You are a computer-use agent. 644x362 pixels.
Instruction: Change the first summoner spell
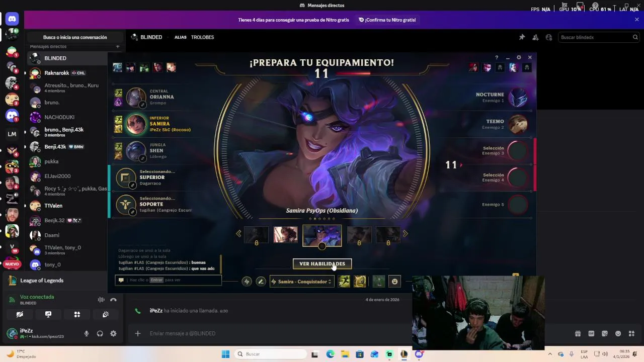click(x=344, y=282)
